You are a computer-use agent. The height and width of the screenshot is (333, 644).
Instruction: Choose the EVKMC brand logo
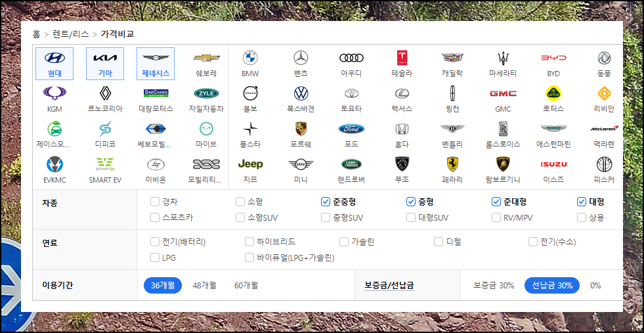point(54,164)
